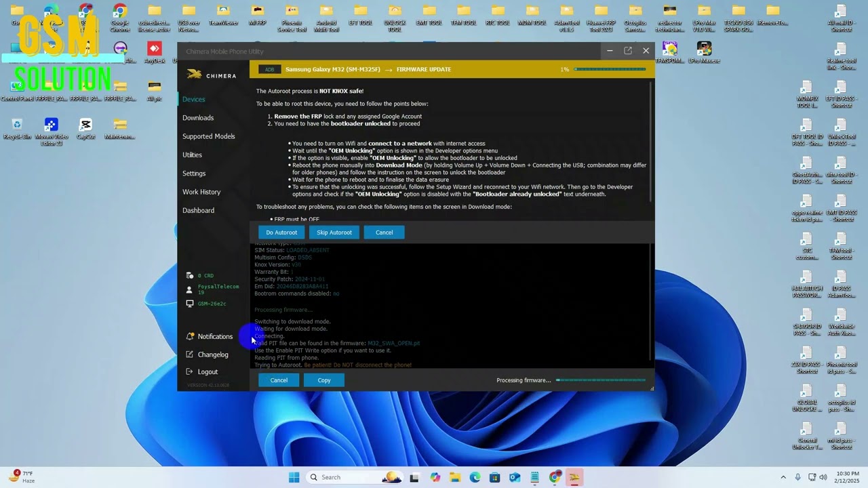Image resolution: width=868 pixels, height=488 pixels.
Task: Click the M32_SWA_OPEN.pit filename in log
Action: click(393, 344)
